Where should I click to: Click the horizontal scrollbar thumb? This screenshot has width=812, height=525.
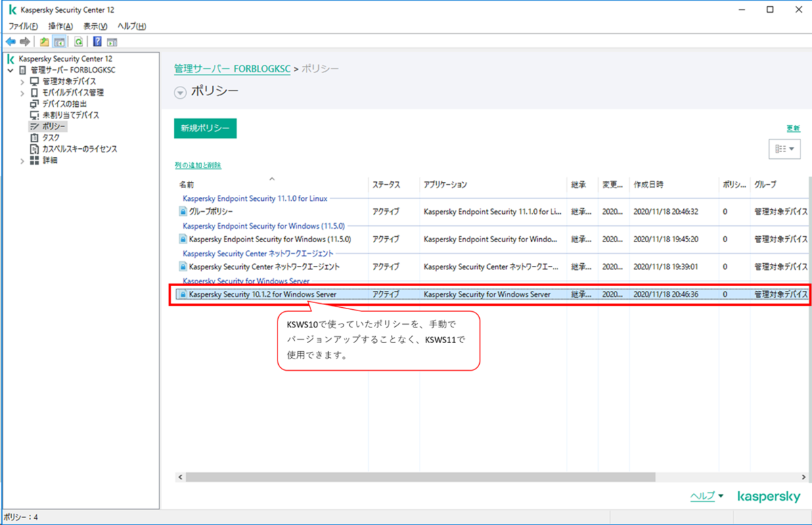pyautogui.click(x=420, y=477)
